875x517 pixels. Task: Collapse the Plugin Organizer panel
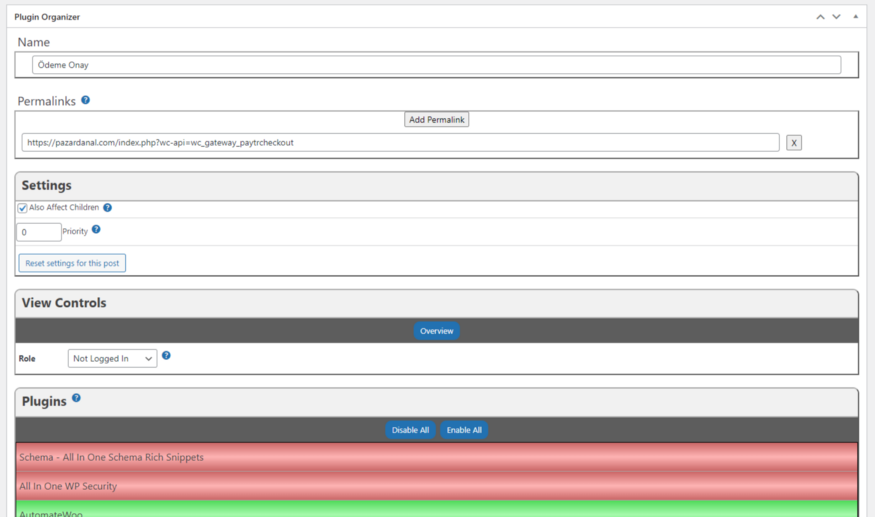click(855, 17)
